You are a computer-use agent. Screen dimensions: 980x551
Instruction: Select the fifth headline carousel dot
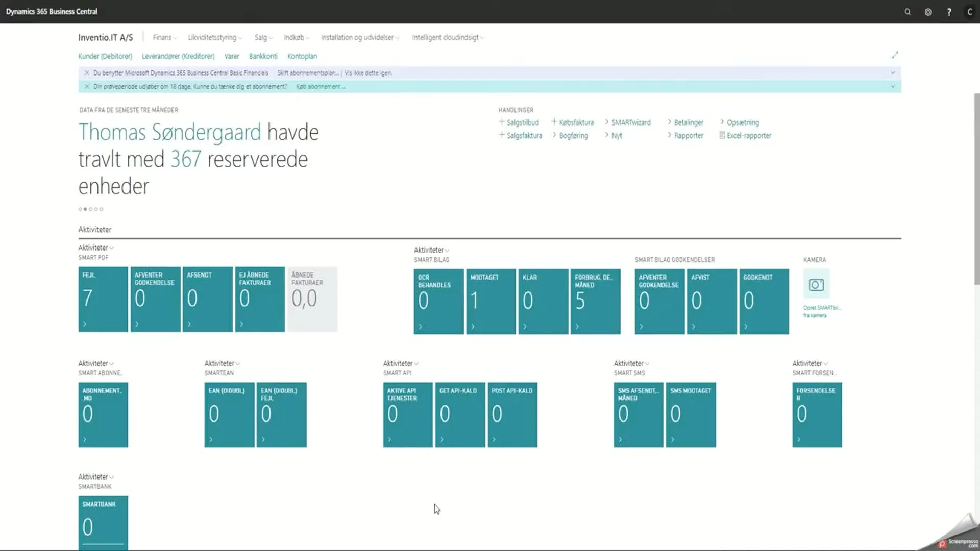(102, 209)
